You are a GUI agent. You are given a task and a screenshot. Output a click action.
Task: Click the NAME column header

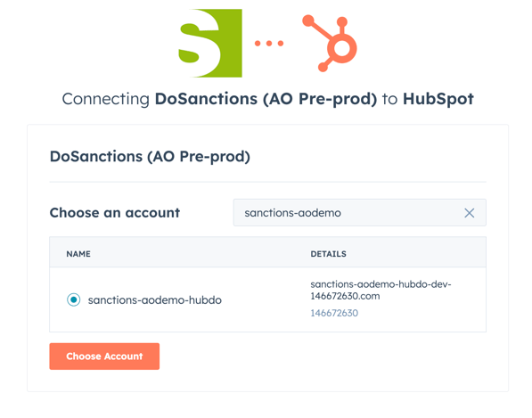(78, 254)
